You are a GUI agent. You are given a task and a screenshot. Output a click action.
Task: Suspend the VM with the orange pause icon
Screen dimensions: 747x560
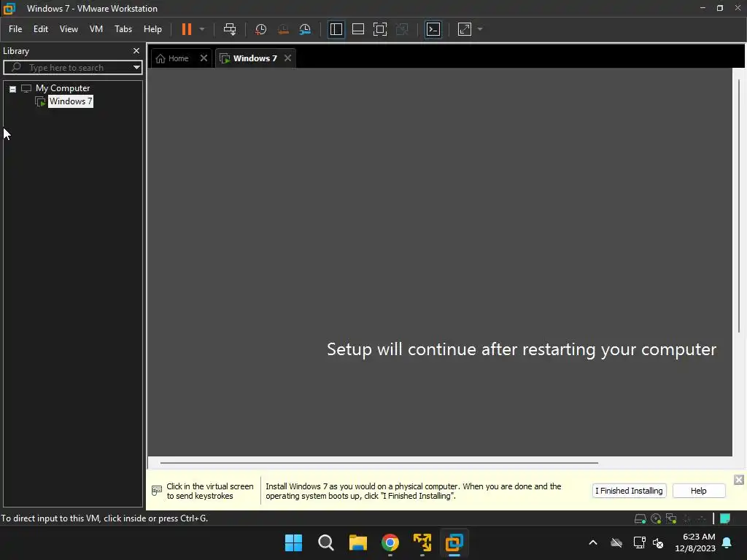coord(186,29)
